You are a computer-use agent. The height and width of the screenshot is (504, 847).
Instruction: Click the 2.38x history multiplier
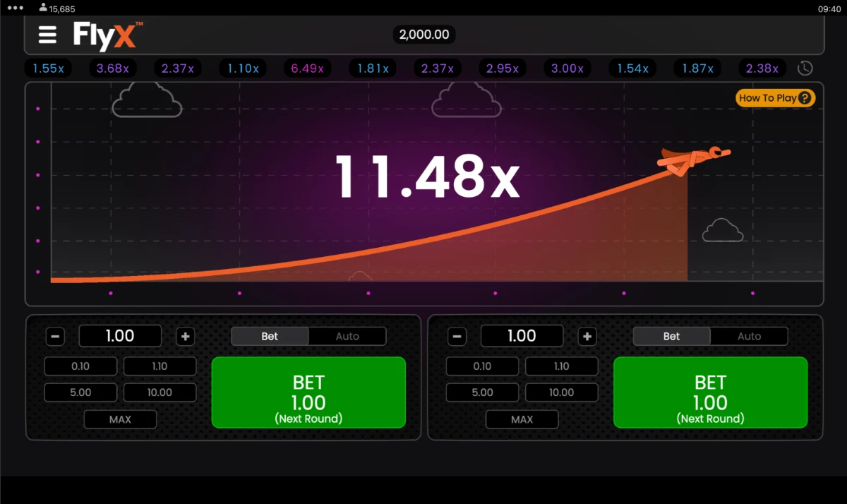762,68
